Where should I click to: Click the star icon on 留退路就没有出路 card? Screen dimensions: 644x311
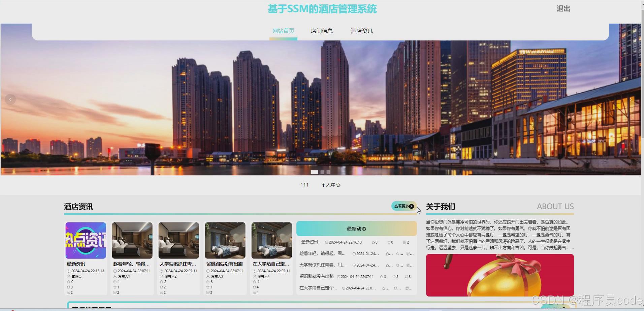tap(208, 287)
